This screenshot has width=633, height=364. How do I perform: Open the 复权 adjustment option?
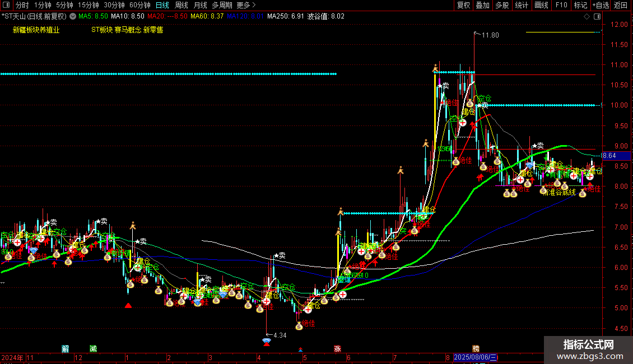click(463, 5)
